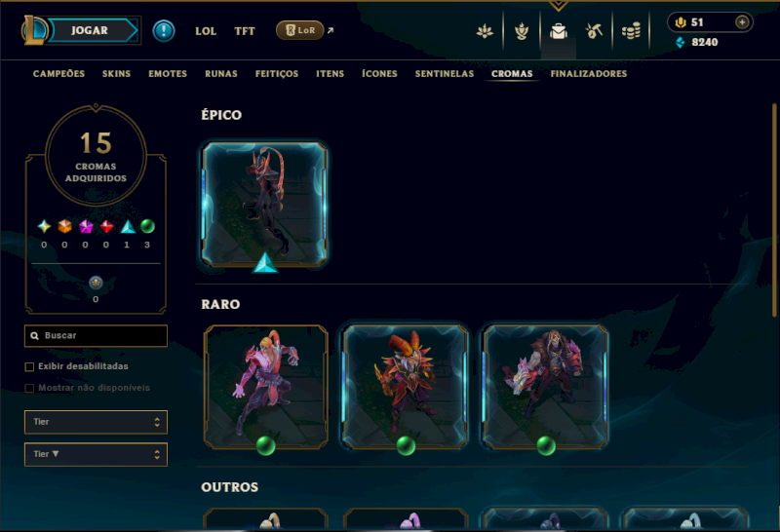Image resolution: width=780 pixels, height=532 pixels.
Task: Open the Profile laurel icon
Action: pos(522,31)
